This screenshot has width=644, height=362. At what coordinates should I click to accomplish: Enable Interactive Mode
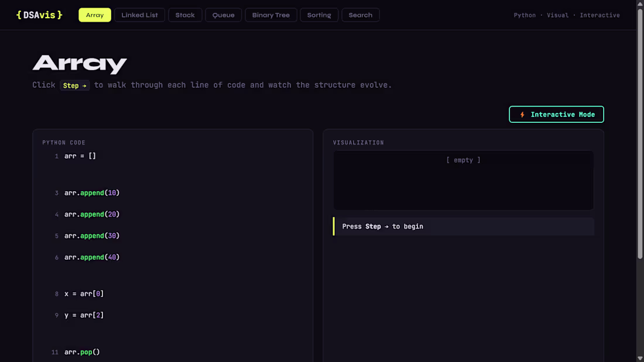[556, 114]
